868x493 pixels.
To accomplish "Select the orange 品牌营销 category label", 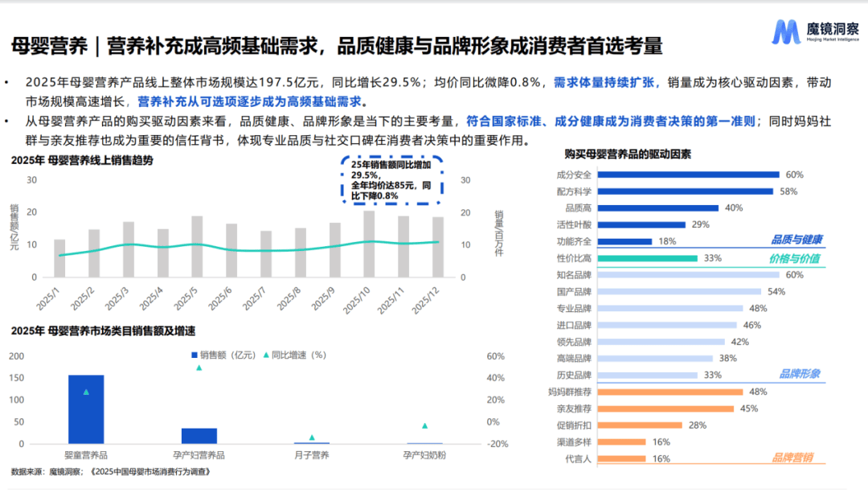I will click(792, 458).
